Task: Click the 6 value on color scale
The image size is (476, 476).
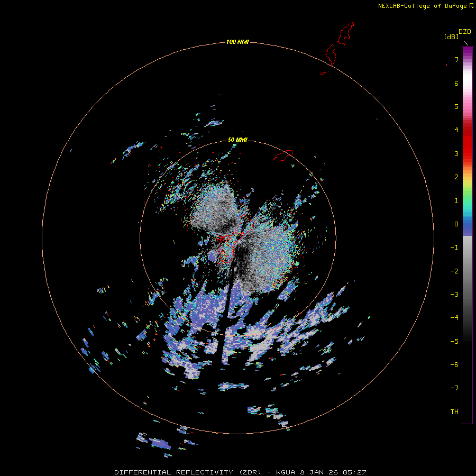Action: point(456,83)
